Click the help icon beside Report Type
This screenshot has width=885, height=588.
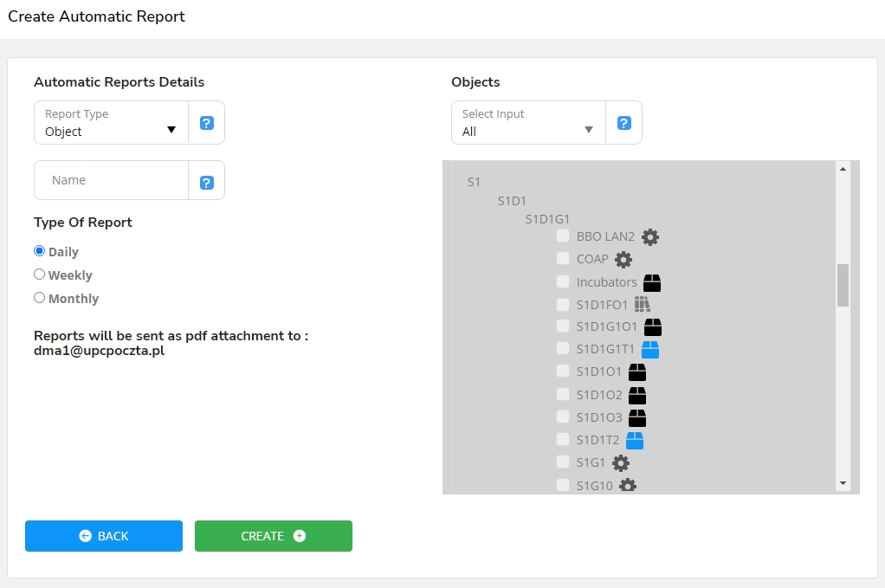pyautogui.click(x=207, y=123)
